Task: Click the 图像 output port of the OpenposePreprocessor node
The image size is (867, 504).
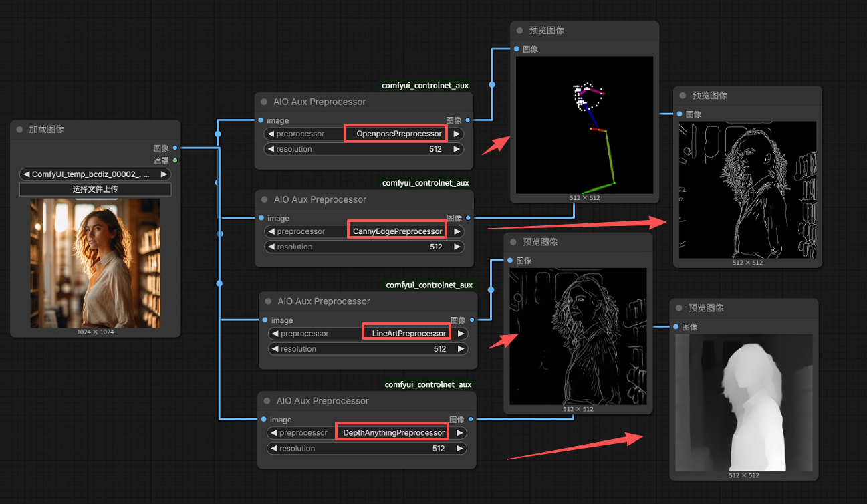Action: (467, 120)
